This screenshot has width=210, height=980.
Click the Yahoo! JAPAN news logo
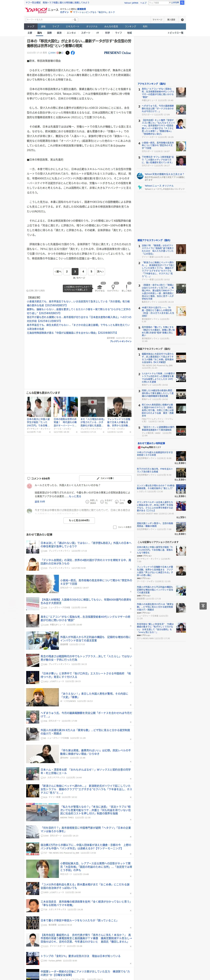(x=42, y=10)
